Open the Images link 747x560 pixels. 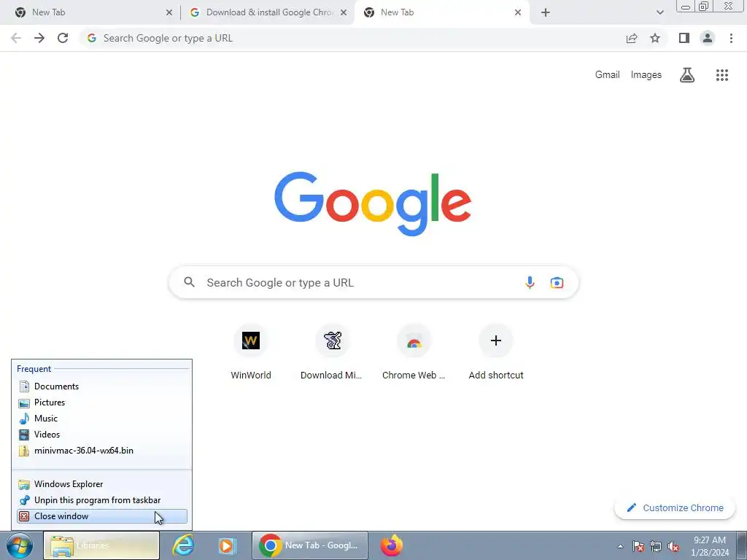click(646, 75)
